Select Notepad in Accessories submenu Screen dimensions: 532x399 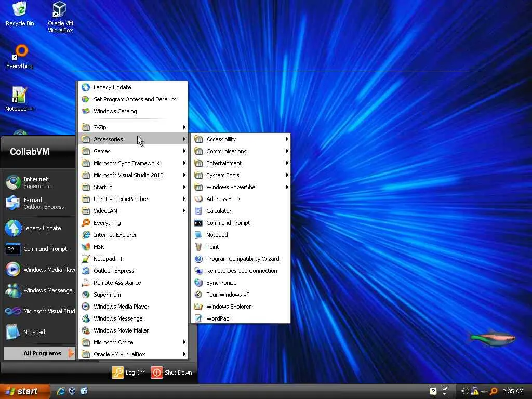coord(241,235)
